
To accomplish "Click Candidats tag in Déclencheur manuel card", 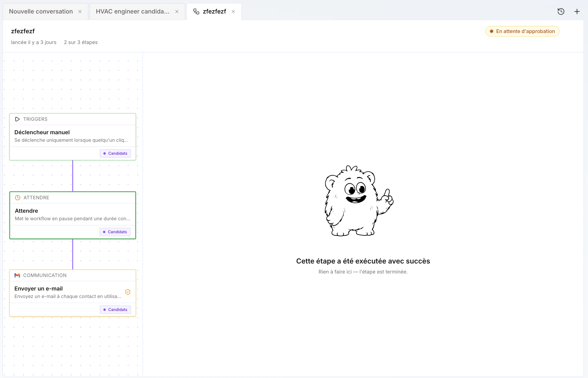I will pyautogui.click(x=115, y=153).
